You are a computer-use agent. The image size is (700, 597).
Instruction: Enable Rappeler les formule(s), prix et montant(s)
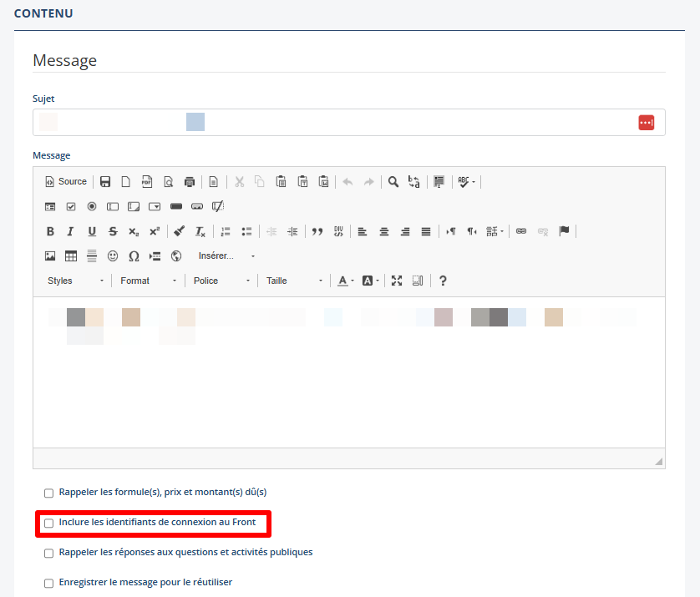point(48,493)
